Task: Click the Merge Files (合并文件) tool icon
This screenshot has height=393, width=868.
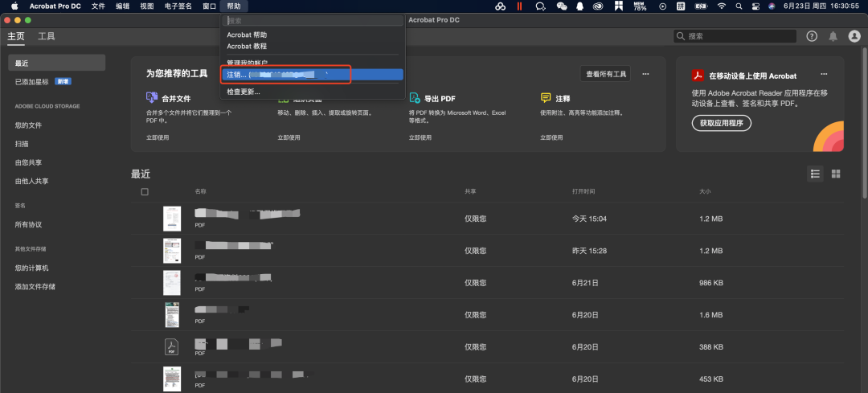Action: click(152, 98)
